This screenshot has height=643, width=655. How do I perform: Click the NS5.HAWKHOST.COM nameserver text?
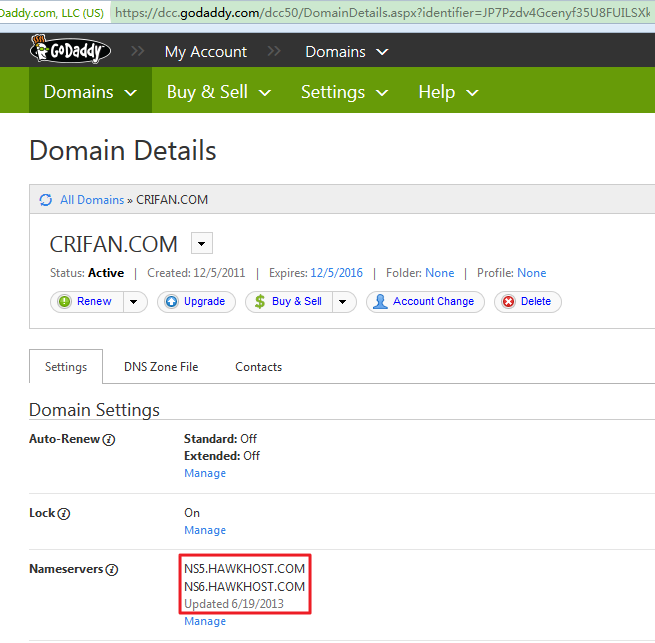(244, 569)
